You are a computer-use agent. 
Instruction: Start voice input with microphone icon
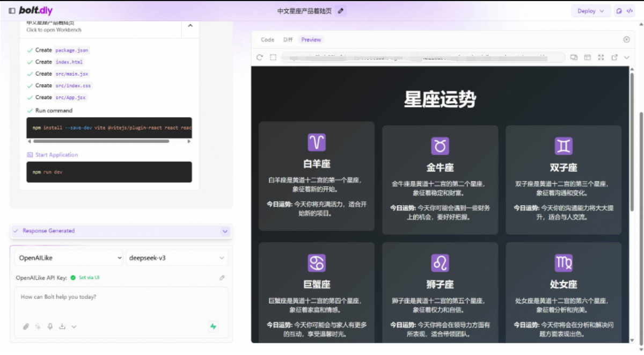click(50, 327)
